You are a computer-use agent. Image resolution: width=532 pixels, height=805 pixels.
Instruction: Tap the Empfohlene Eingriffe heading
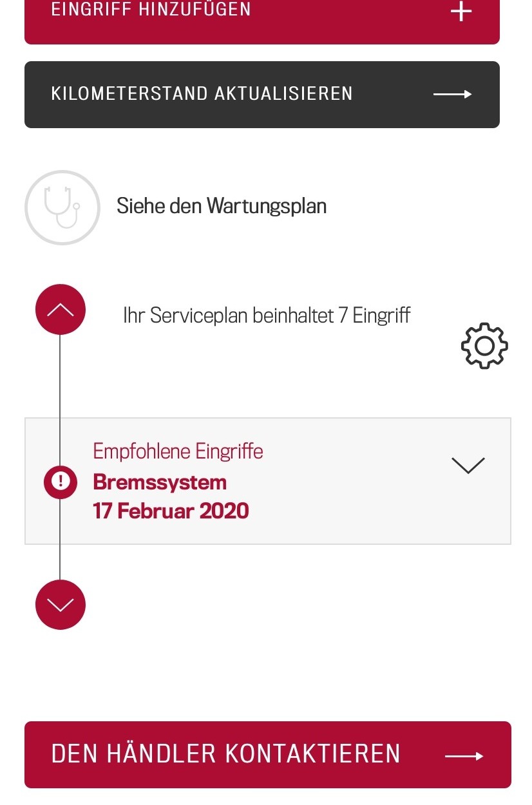pos(178,451)
